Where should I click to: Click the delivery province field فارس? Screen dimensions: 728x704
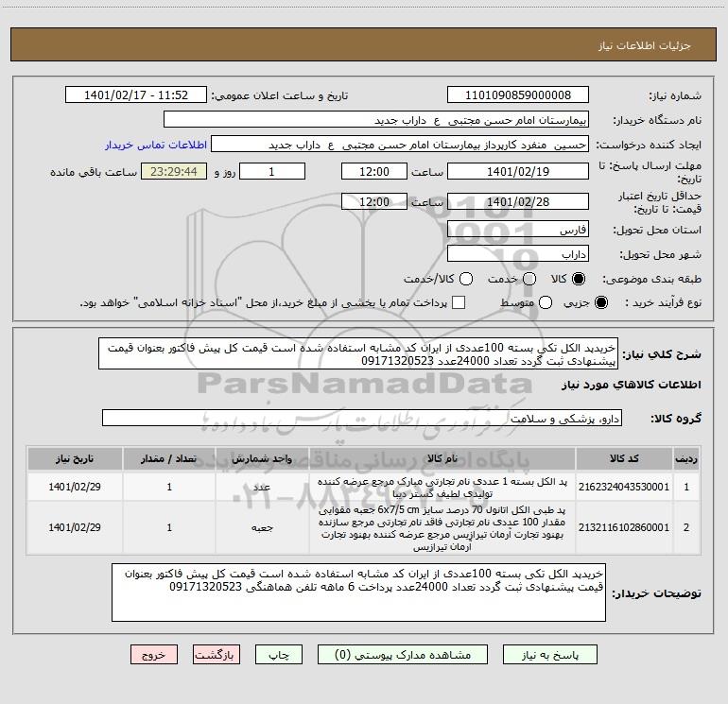[x=518, y=230]
